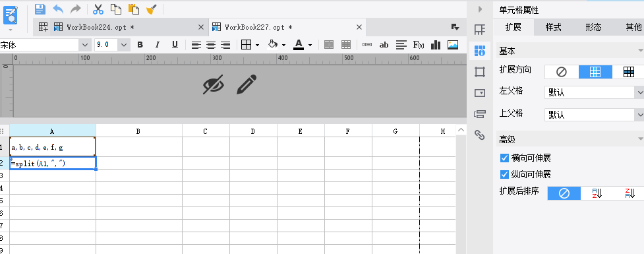Insert a chart via bar chart icon
Viewport: 644px width, 254px height.
[435, 45]
